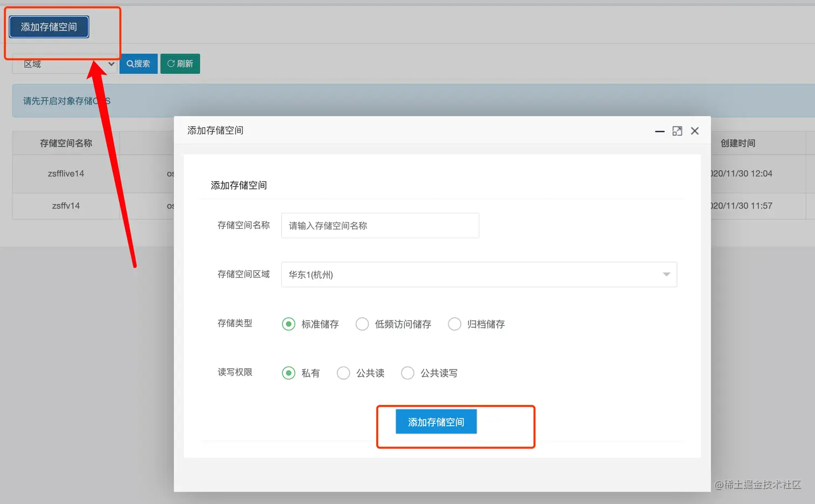The image size is (815, 504).
Task: Submit with the blue 添加存储空间 dialog button
Action: point(436,422)
